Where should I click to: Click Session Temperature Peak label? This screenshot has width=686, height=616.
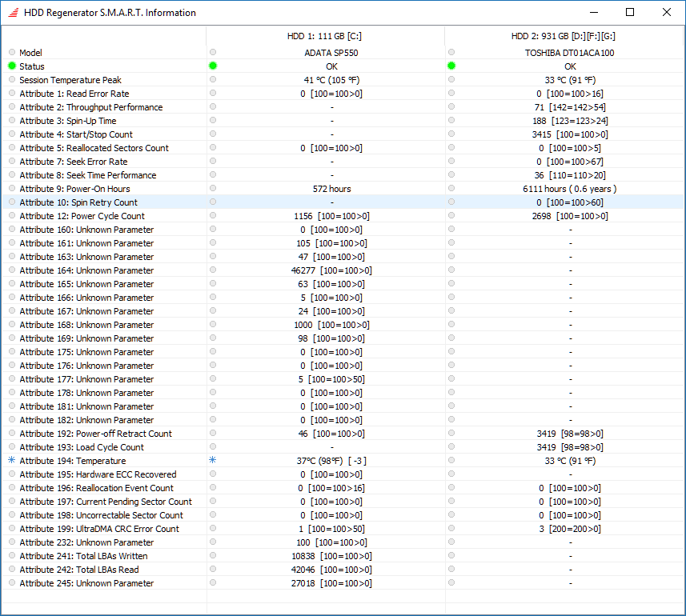pyautogui.click(x=70, y=80)
